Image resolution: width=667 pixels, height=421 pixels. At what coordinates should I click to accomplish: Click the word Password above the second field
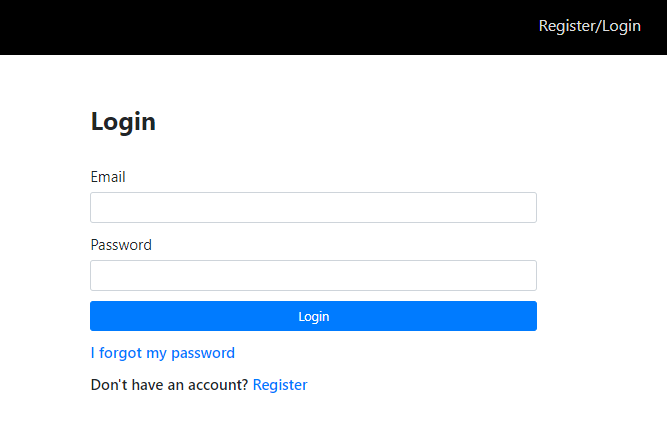coord(121,245)
